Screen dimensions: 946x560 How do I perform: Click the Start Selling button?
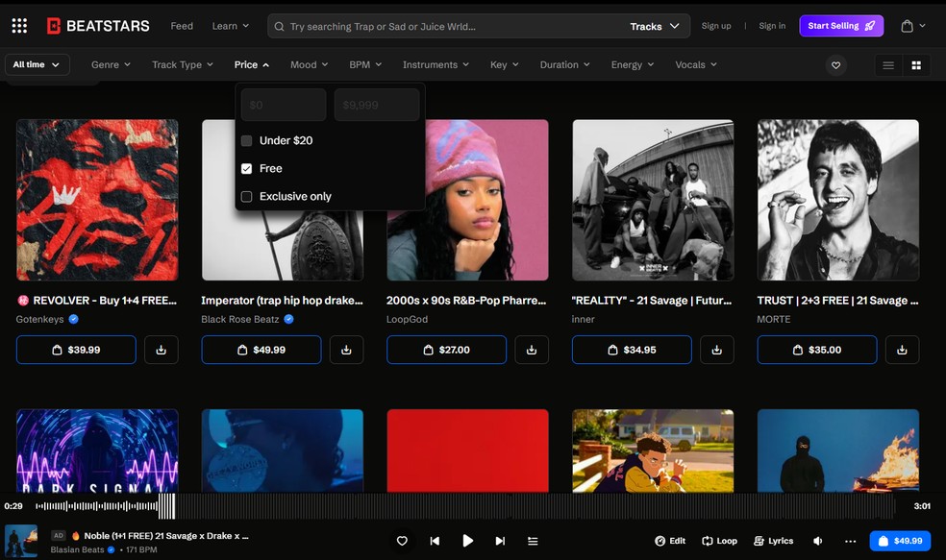point(841,26)
